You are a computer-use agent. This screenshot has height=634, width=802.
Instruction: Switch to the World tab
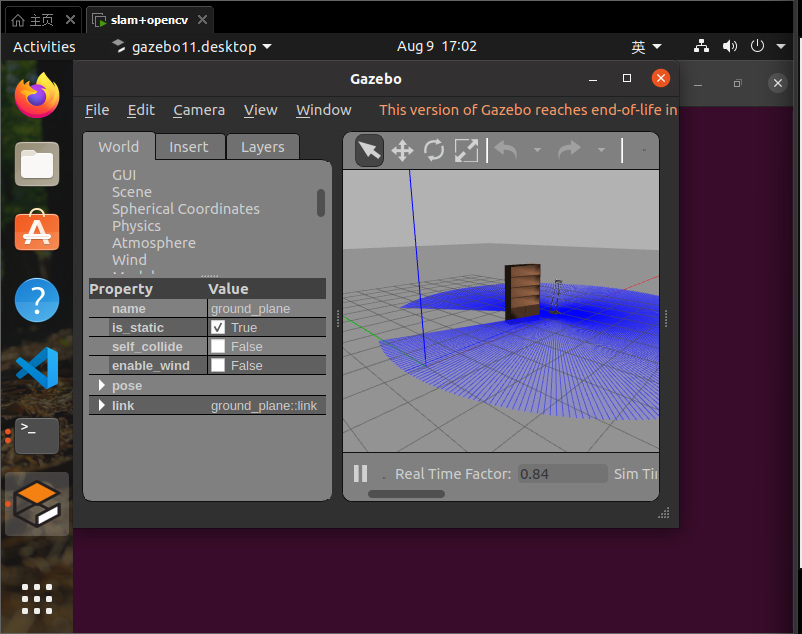coord(119,147)
